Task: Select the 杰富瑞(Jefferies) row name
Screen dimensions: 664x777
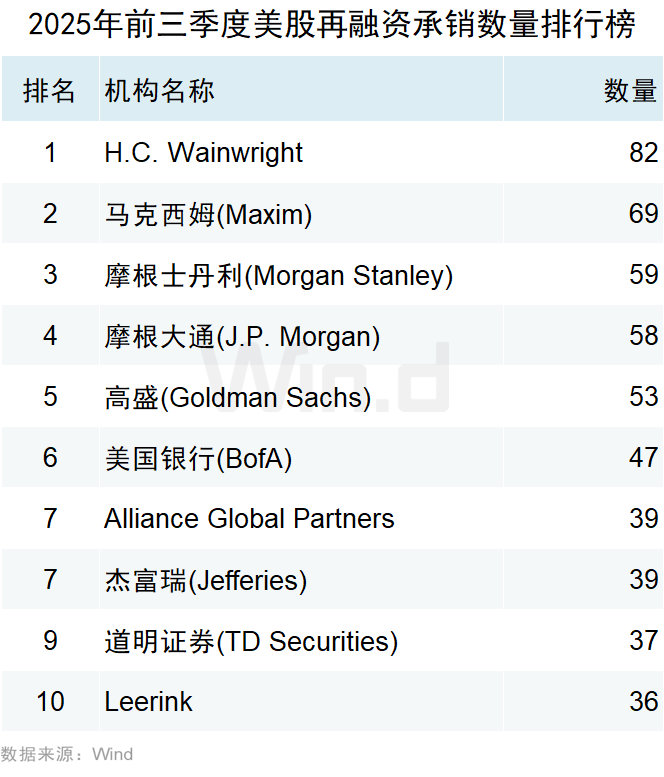Action: pos(206,580)
